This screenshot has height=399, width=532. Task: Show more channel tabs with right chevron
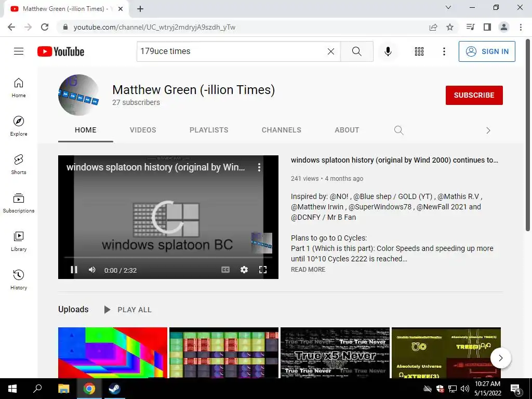tap(488, 130)
